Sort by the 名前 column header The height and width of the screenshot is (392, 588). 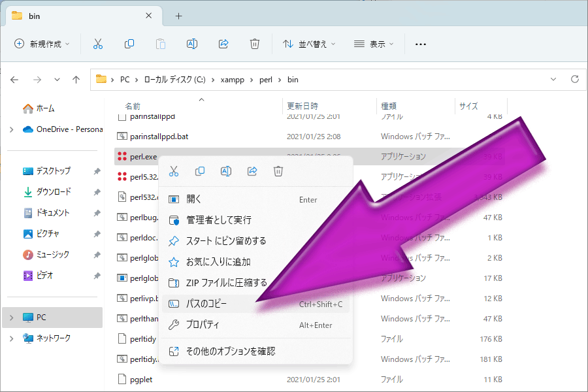133,106
